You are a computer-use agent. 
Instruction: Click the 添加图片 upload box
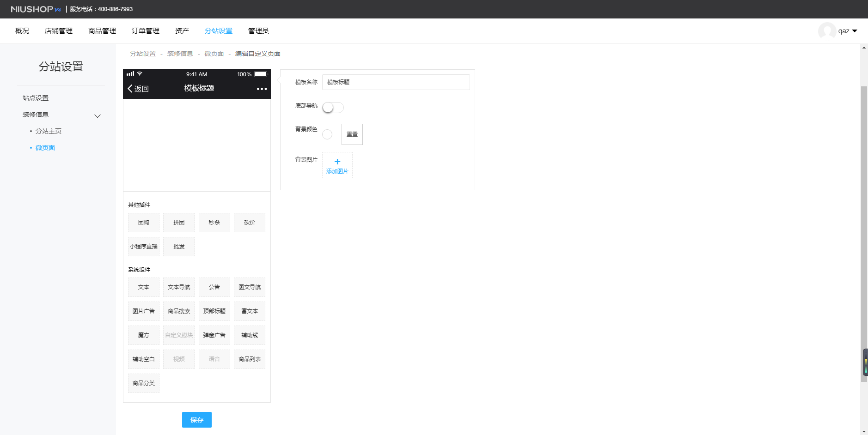coord(337,165)
